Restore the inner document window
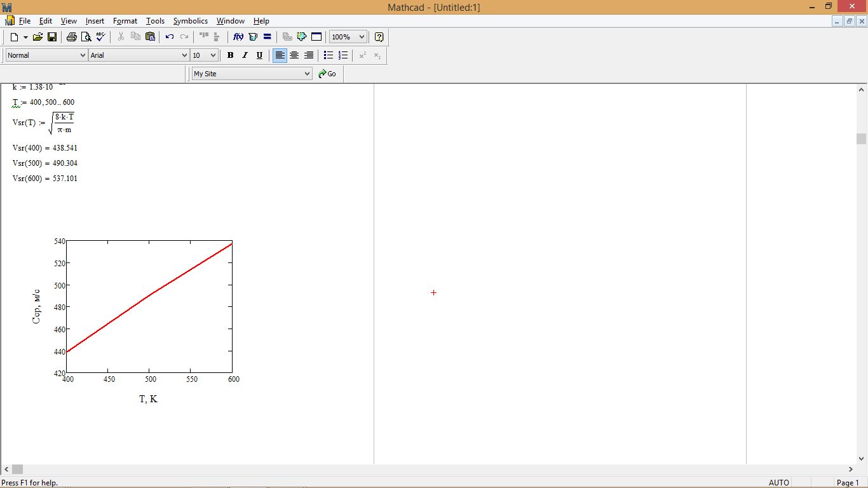Screen dimensions: 868x488 pos(850,21)
